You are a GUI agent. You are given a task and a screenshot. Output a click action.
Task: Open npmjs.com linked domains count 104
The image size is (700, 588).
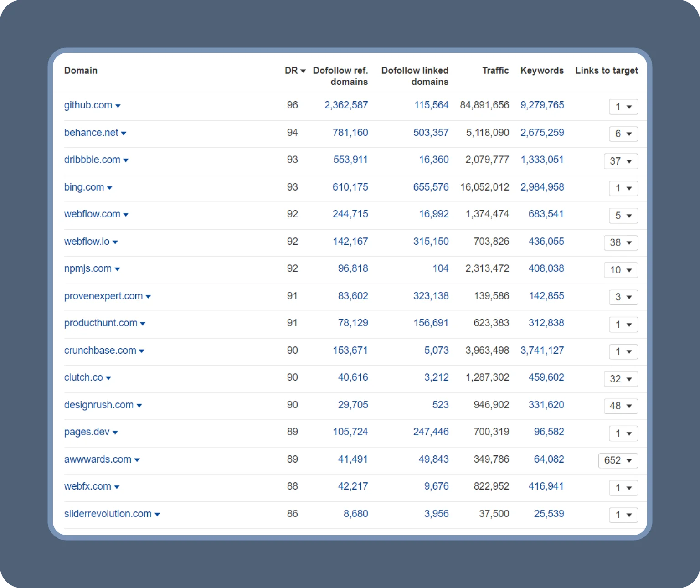pos(441,268)
